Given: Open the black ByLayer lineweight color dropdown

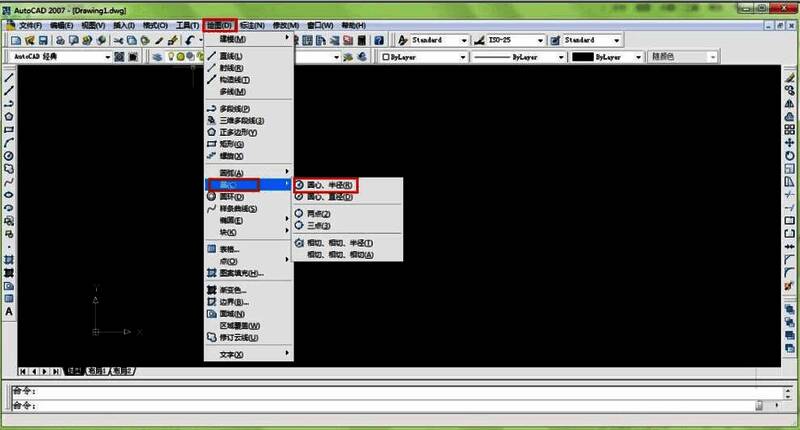Looking at the screenshot, I should [x=613, y=57].
